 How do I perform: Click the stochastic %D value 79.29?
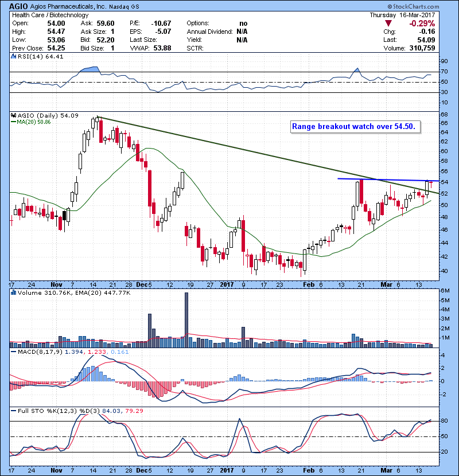point(134,411)
